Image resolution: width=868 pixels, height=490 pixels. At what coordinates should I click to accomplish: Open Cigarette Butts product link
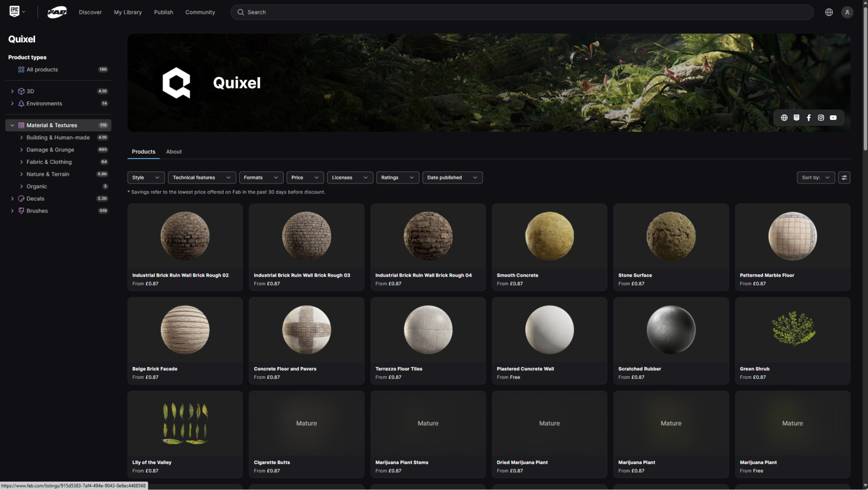(272, 463)
